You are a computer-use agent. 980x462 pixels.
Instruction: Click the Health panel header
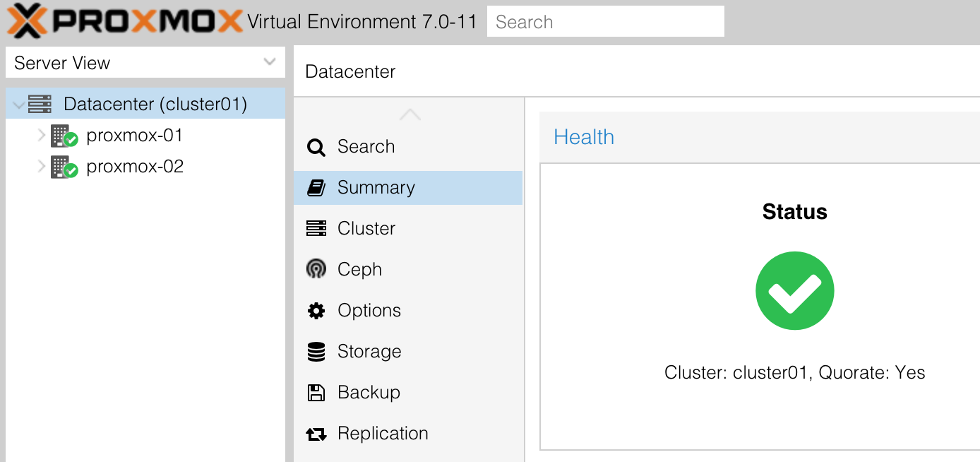(583, 137)
